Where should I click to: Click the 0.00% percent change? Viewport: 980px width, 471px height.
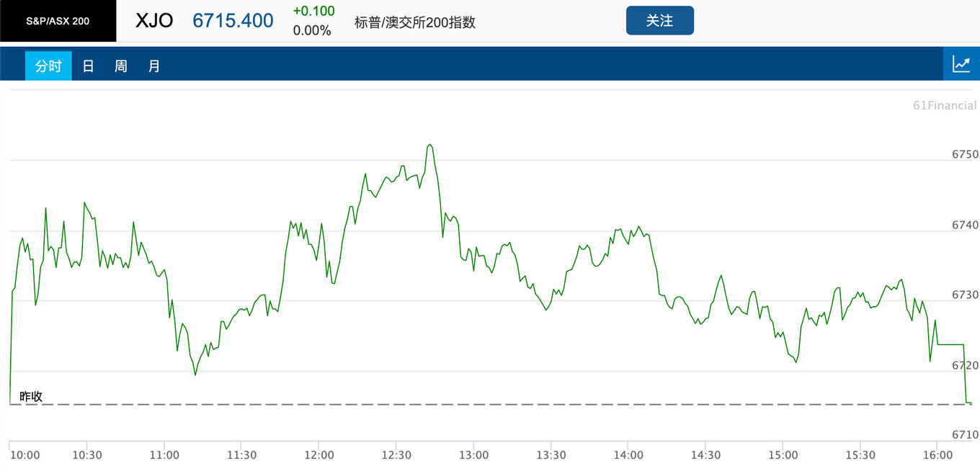(312, 30)
